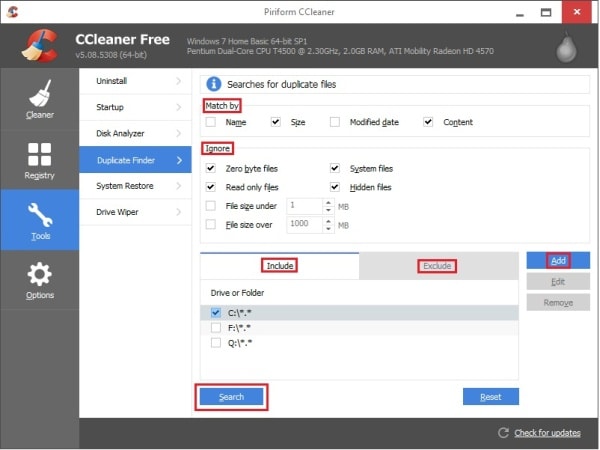Switch to the Exclude tab
The width and height of the screenshot is (600, 450).
(437, 266)
